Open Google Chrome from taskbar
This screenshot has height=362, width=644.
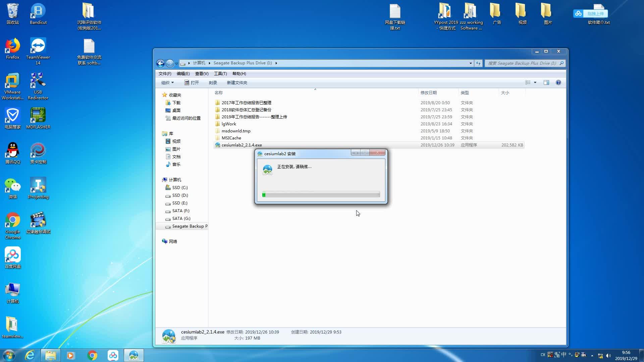[92, 355]
